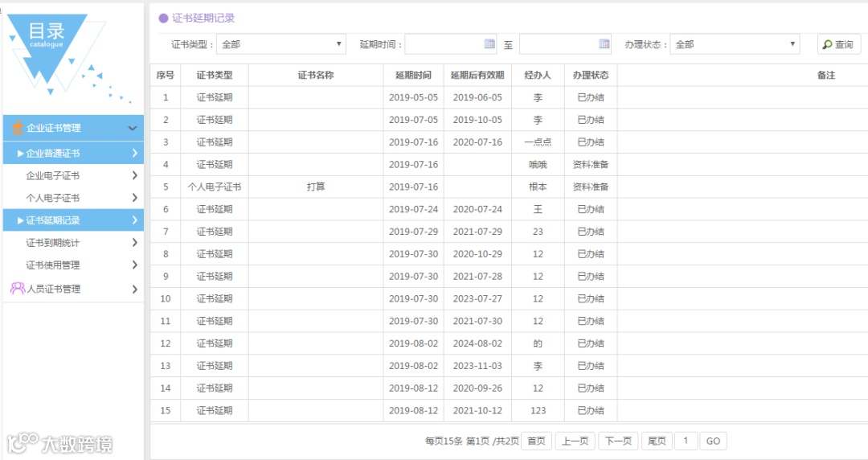Open 个人电子证书 menu item
The height and width of the screenshot is (460, 868).
click(x=73, y=197)
